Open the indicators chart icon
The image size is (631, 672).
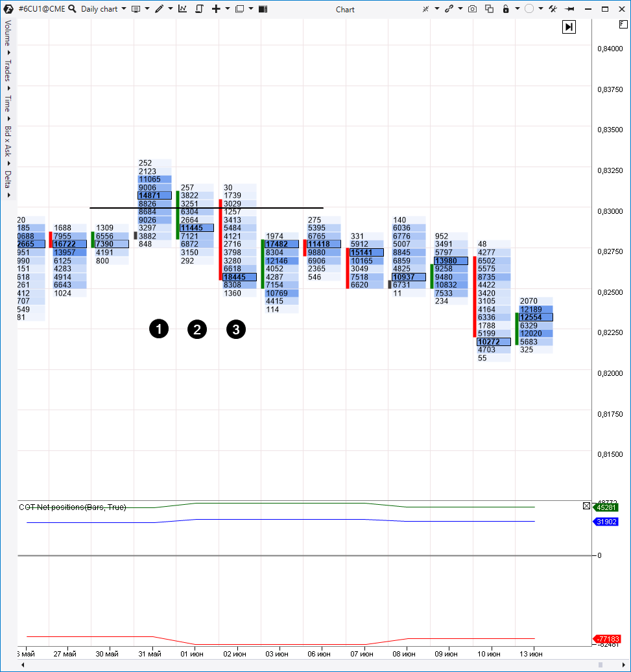tap(182, 9)
